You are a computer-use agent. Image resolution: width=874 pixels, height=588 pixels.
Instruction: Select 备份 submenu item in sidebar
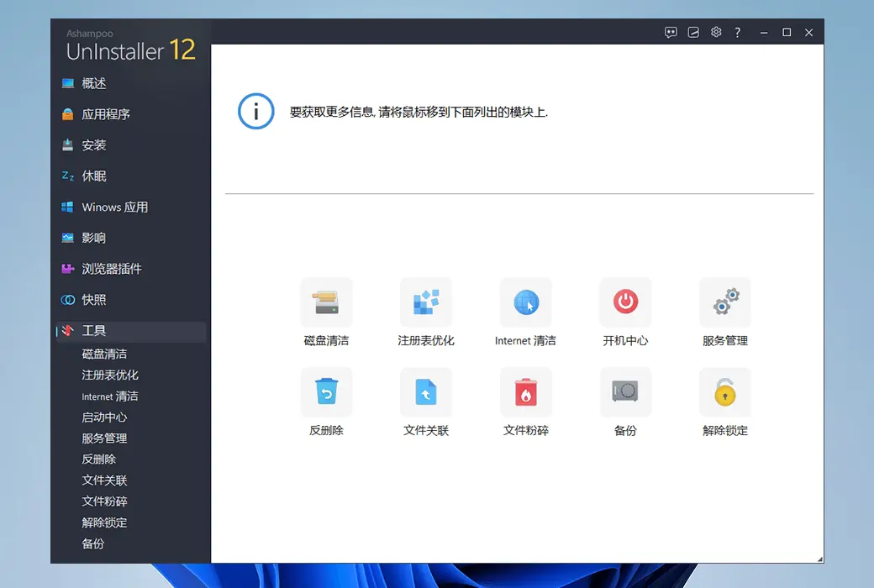click(93, 544)
